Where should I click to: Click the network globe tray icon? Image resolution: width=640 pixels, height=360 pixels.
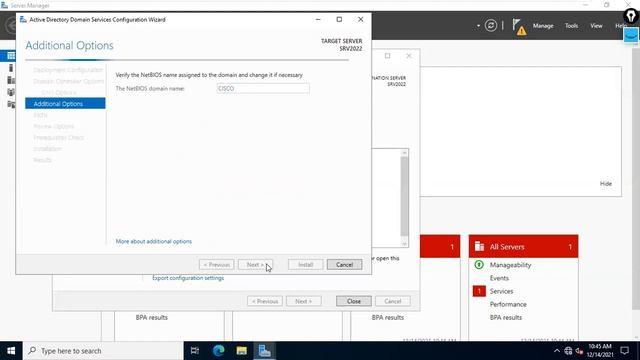[568, 351]
